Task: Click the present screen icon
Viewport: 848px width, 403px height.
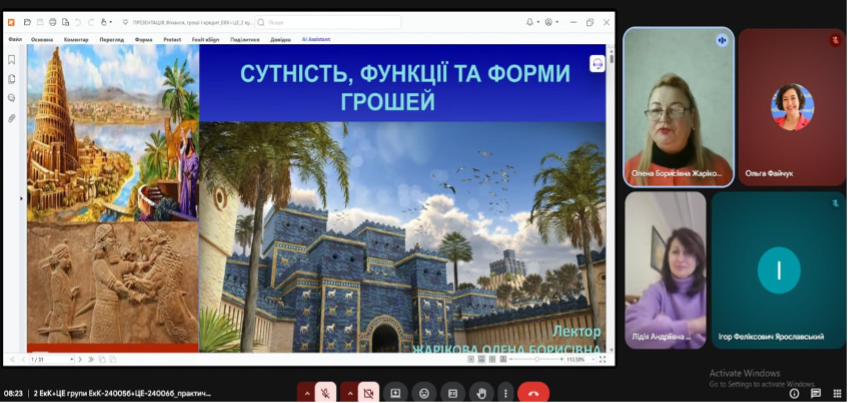Action: [x=396, y=393]
